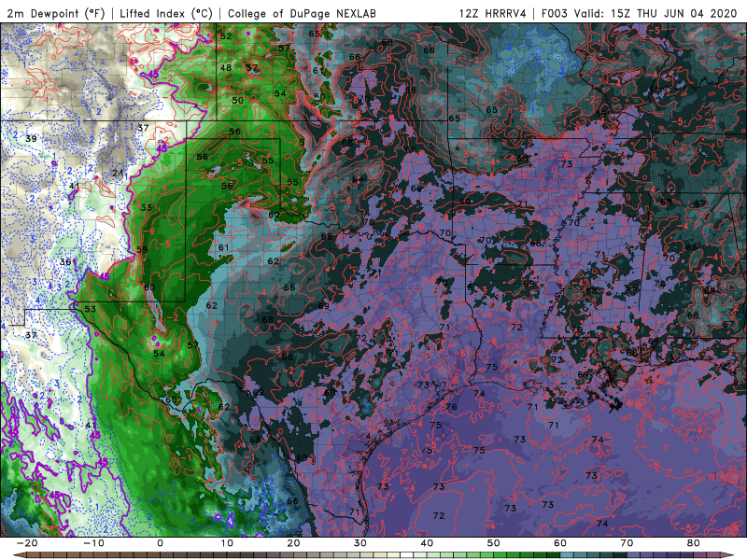Click the '-10' color scale label
This screenshot has width=747, height=560.
click(93, 543)
